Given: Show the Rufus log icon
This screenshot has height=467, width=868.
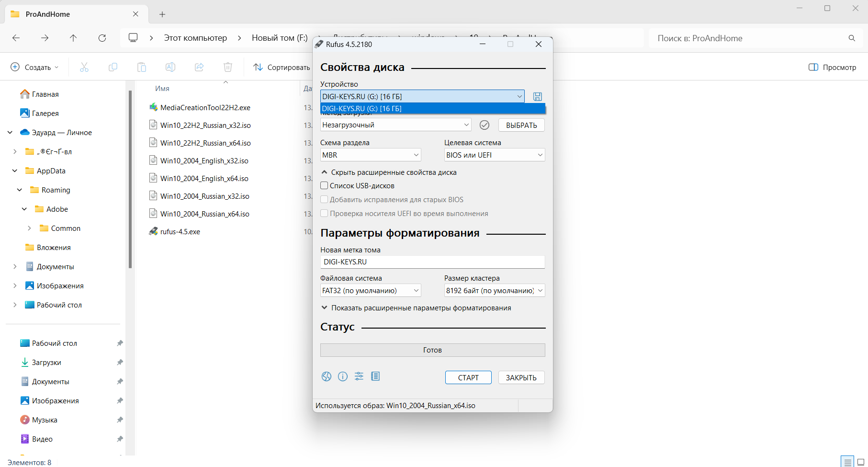Looking at the screenshot, I should 375,376.
